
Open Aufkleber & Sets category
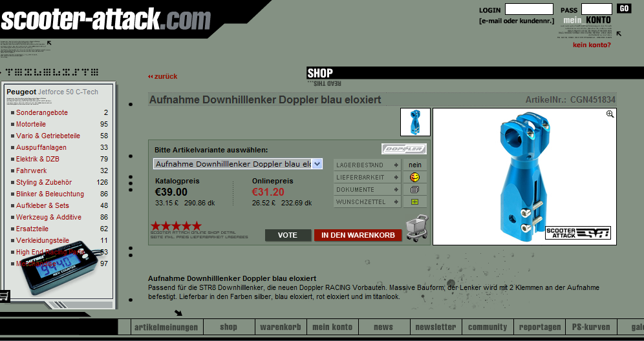pos(42,205)
